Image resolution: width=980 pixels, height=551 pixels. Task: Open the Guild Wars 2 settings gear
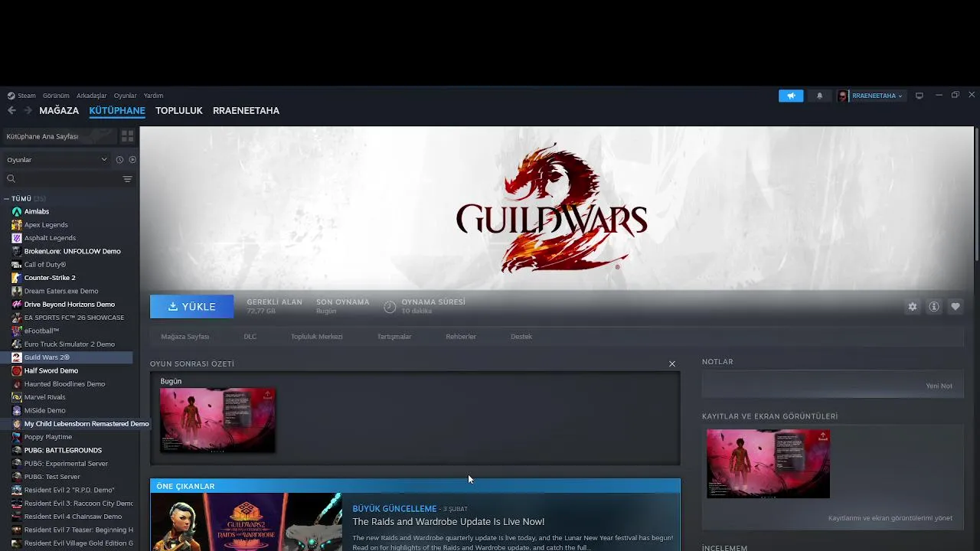click(913, 306)
